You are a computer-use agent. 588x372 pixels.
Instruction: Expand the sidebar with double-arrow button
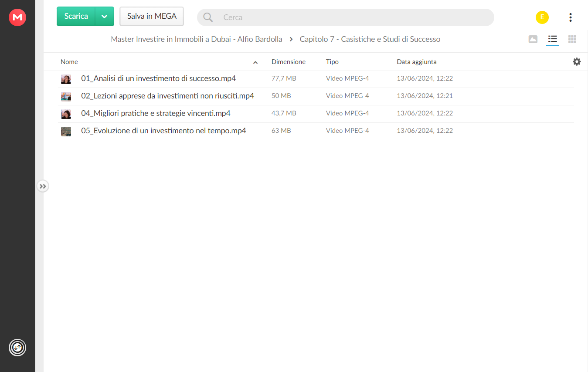point(43,186)
